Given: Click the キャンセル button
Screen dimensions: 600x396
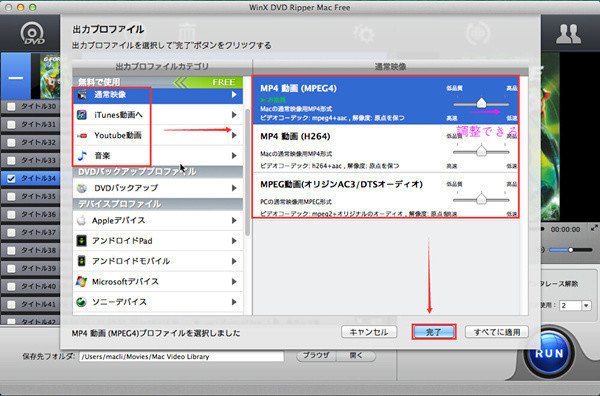Looking at the screenshot, I should pyautogui.click(x=369, y=332).
